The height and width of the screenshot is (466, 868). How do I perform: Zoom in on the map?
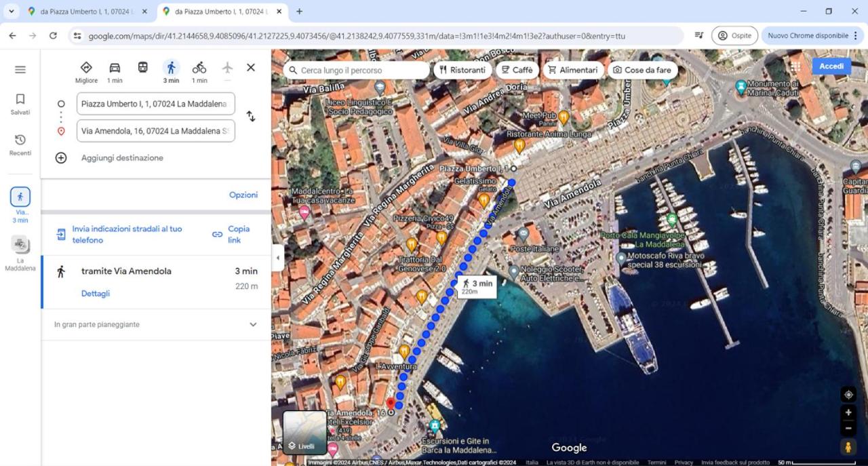[848, 412]
